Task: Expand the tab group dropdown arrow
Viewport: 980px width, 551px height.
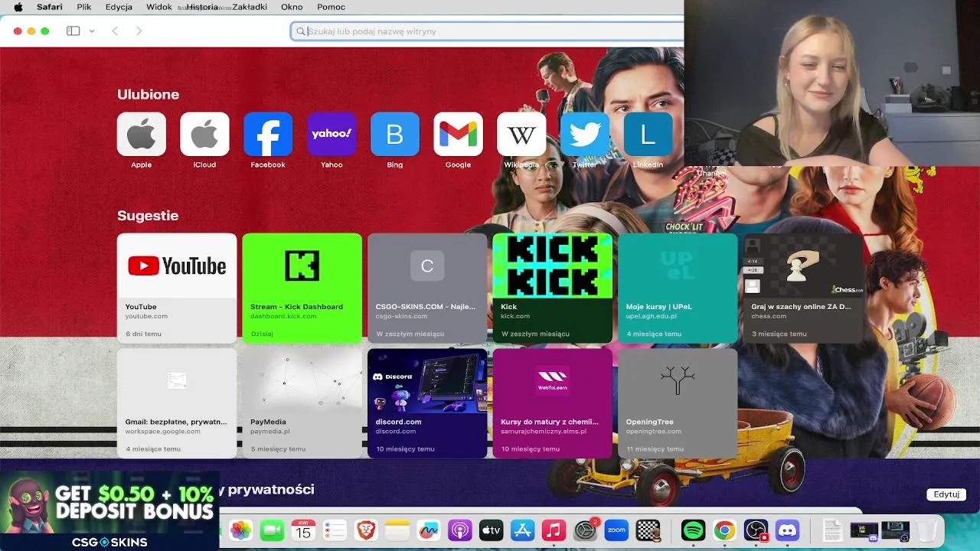Action: 91,31
